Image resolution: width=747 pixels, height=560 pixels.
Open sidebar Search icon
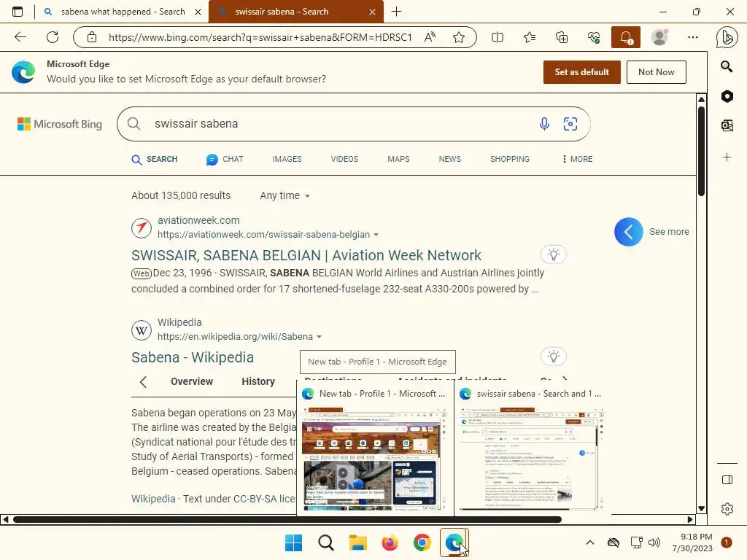(727, 66)
